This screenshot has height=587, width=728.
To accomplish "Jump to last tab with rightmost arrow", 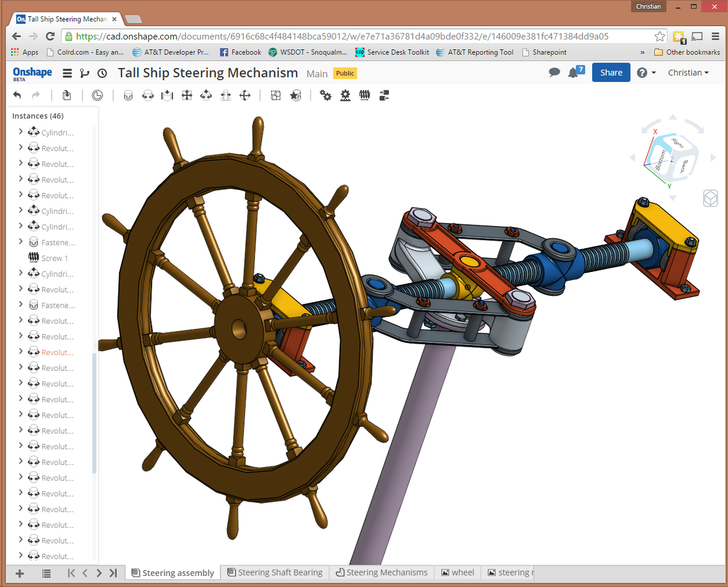I will (x=113, y=572).
